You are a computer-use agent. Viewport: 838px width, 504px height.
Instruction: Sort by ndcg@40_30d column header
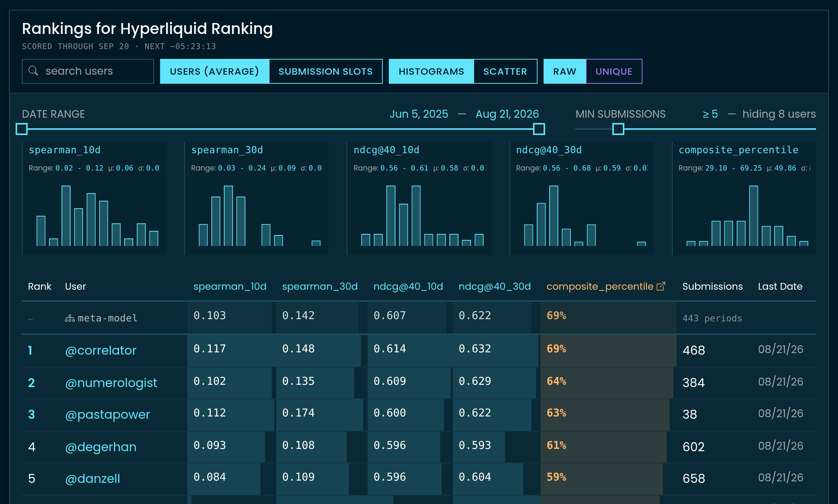tap(494, 286)
